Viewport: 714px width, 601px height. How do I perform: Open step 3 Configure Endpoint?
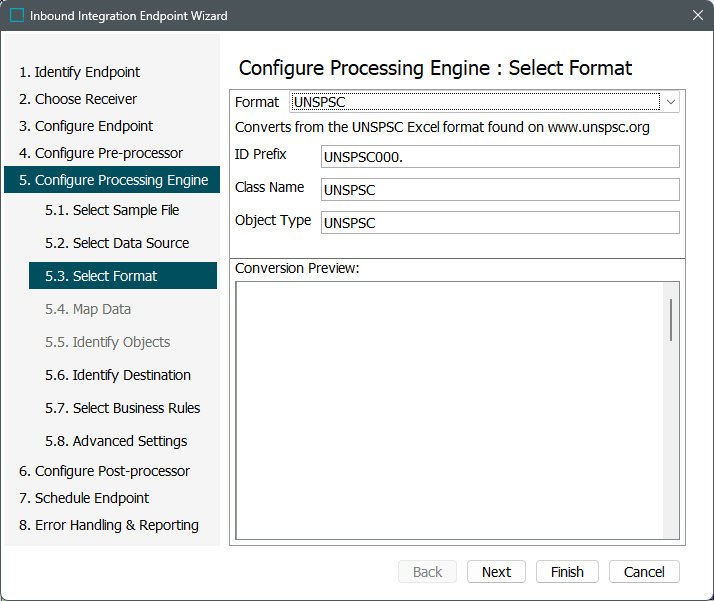click(x=86, y=126)
